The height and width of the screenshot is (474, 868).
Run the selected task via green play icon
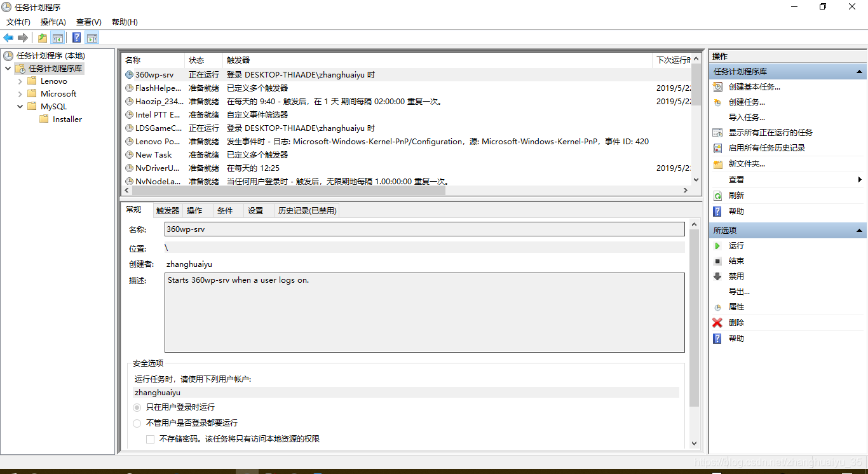[717, 245]
